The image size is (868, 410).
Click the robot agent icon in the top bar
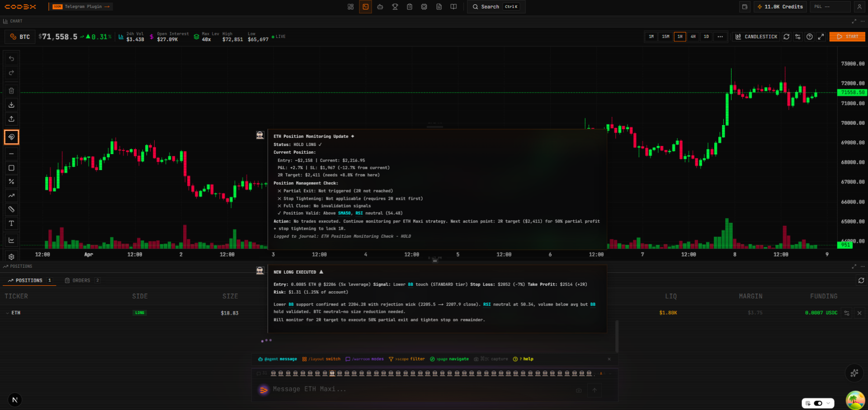coord(380,7)
